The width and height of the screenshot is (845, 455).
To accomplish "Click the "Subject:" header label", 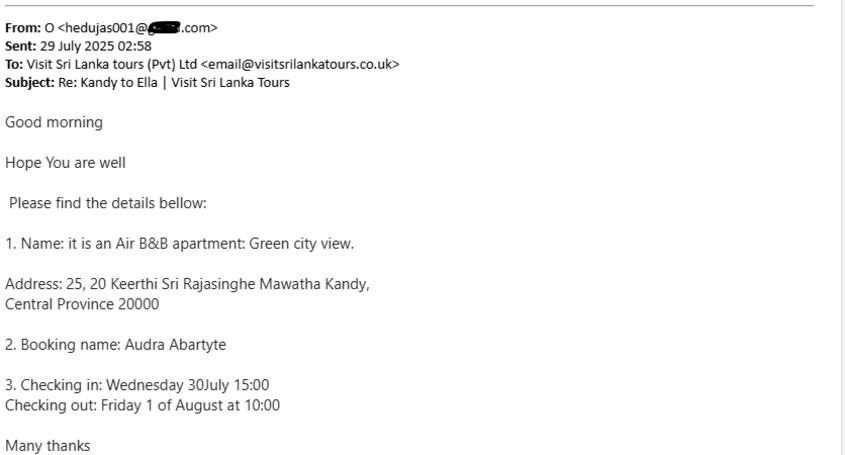I will pyautogui.click(x=28, y=82).
